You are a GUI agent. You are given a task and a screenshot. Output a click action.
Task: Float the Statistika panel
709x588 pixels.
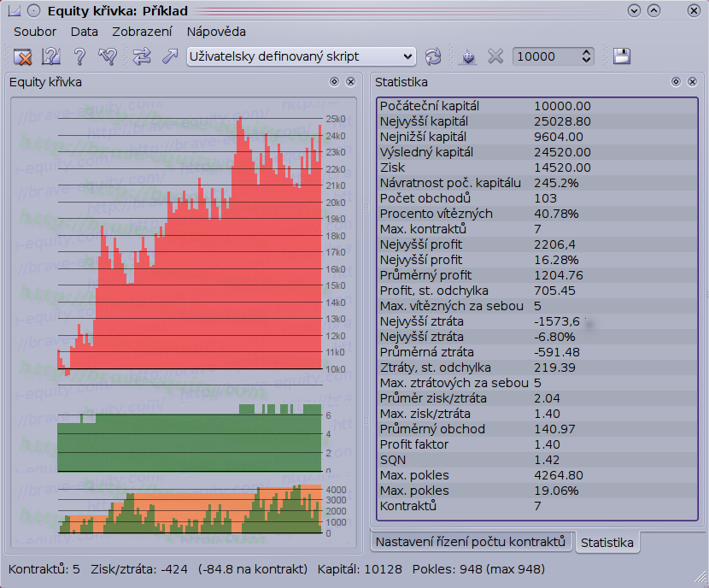click(676, 82)
